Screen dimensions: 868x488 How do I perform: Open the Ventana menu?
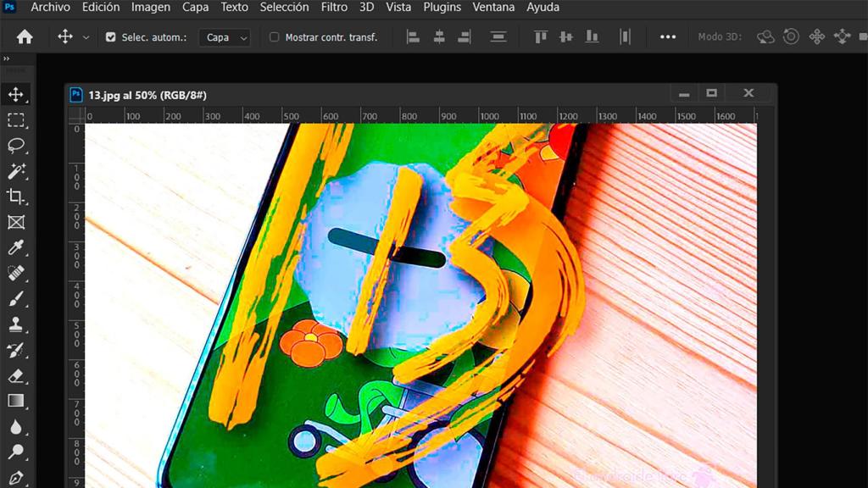[x=493, y=7]
